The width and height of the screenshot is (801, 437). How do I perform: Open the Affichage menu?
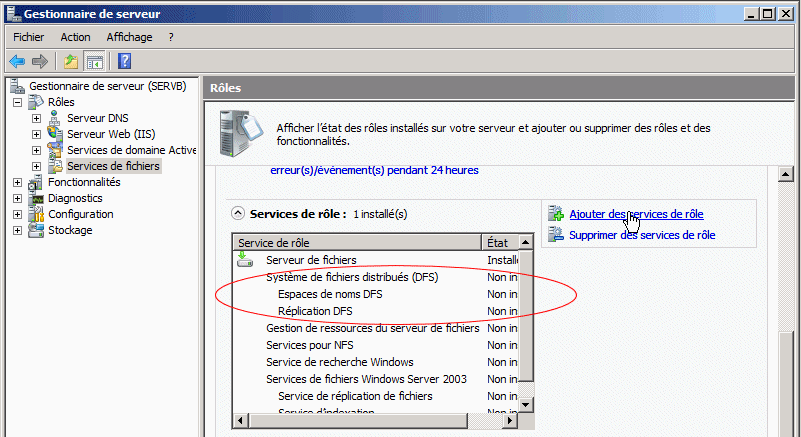point(129,37)
